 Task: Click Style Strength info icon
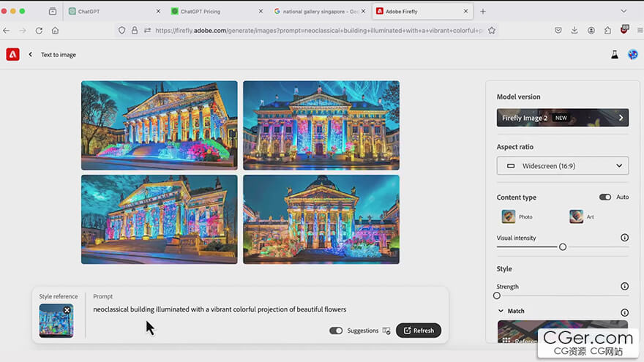coord(624,286)
